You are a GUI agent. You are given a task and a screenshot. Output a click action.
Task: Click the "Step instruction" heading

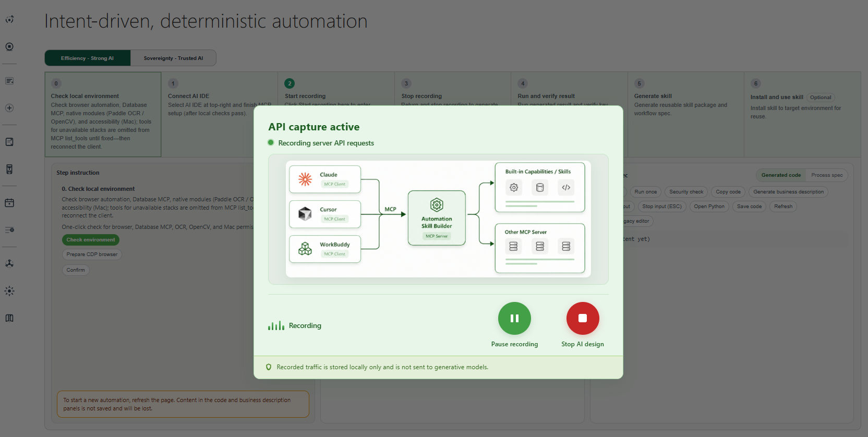pos(78,173)
